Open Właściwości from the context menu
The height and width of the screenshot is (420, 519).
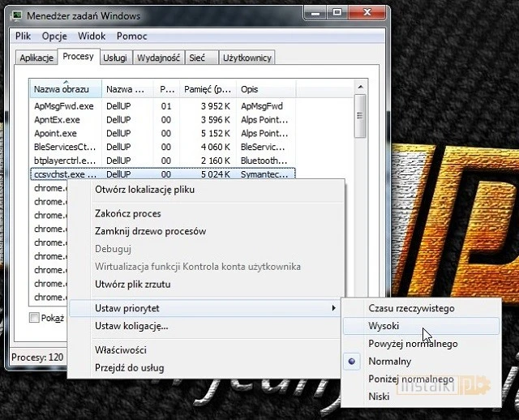[120, 350]
